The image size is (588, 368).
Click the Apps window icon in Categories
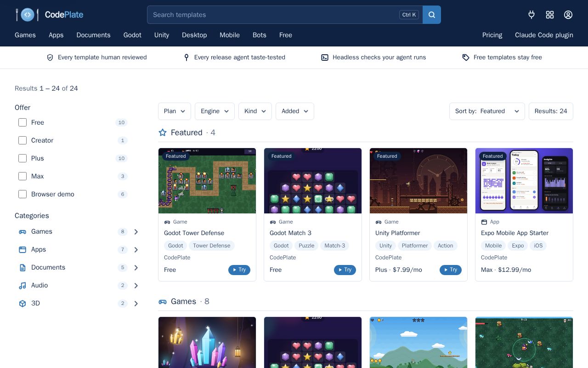tap(23, 250)
